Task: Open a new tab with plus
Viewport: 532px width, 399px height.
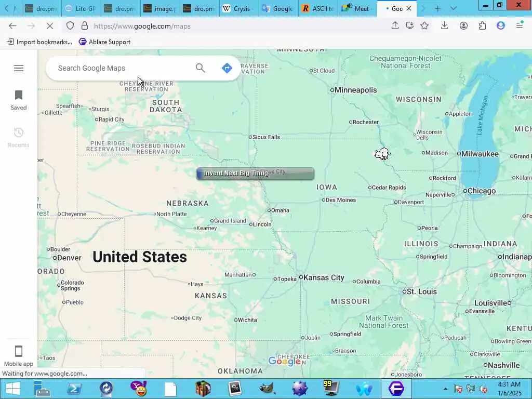Action: [437, 8]
